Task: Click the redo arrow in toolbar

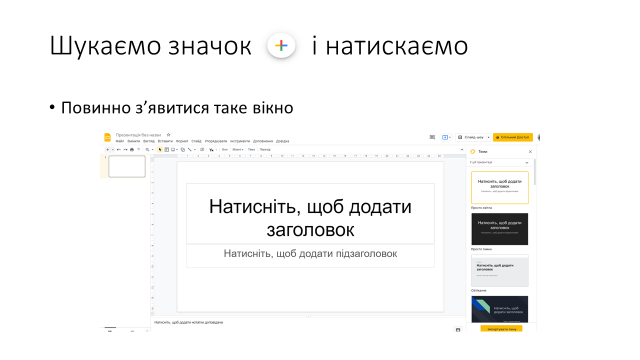Action: click(125, 149)
